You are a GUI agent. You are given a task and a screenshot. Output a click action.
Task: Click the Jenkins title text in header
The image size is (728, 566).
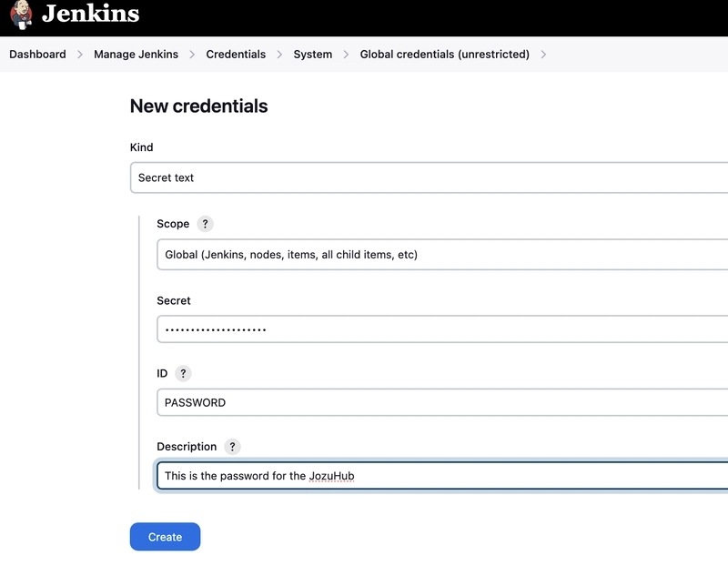91,14
